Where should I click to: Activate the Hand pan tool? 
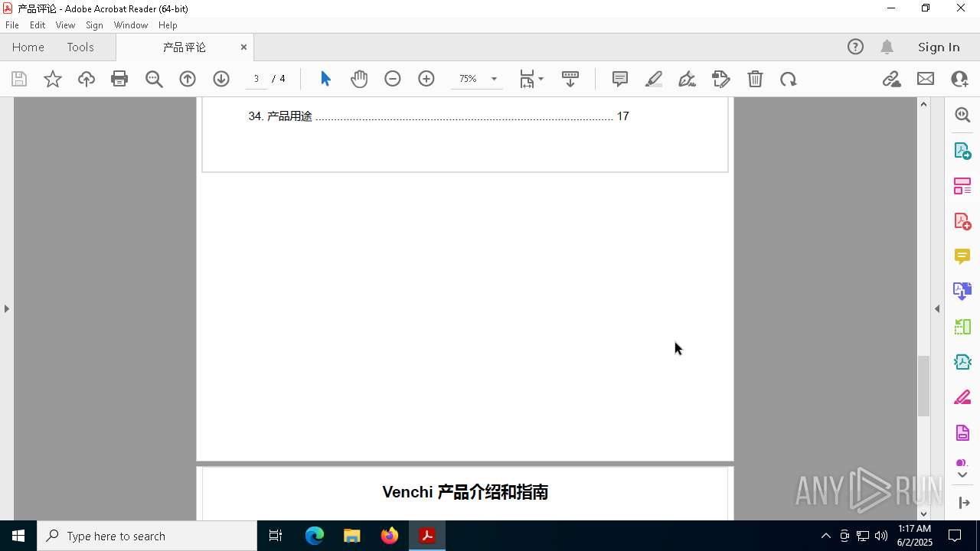359,79
